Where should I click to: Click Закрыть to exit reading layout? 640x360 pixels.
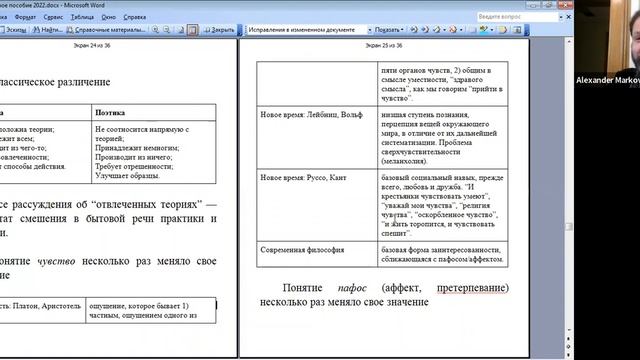click(220, 30)
